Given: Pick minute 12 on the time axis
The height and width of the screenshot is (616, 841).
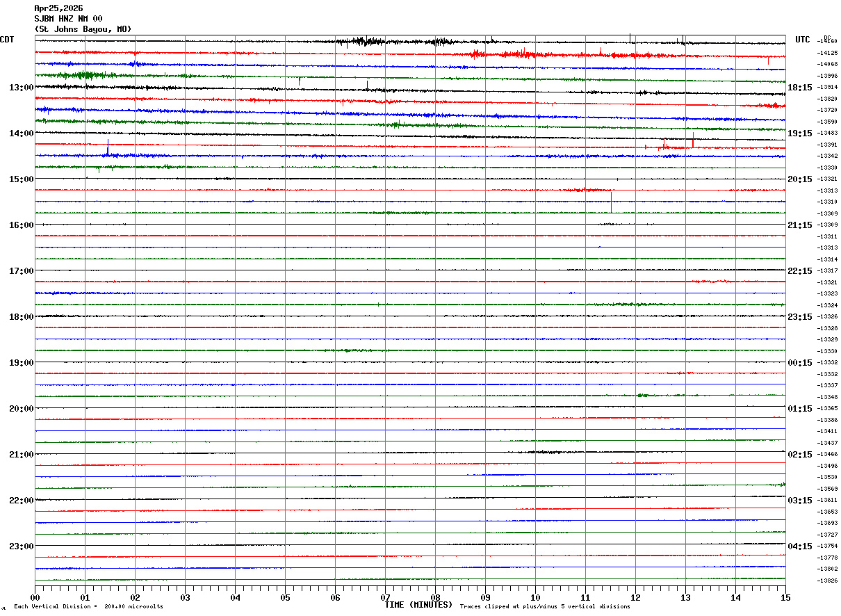Looking at the screenshot, I should pyautogui.click(x=635, y=598).
